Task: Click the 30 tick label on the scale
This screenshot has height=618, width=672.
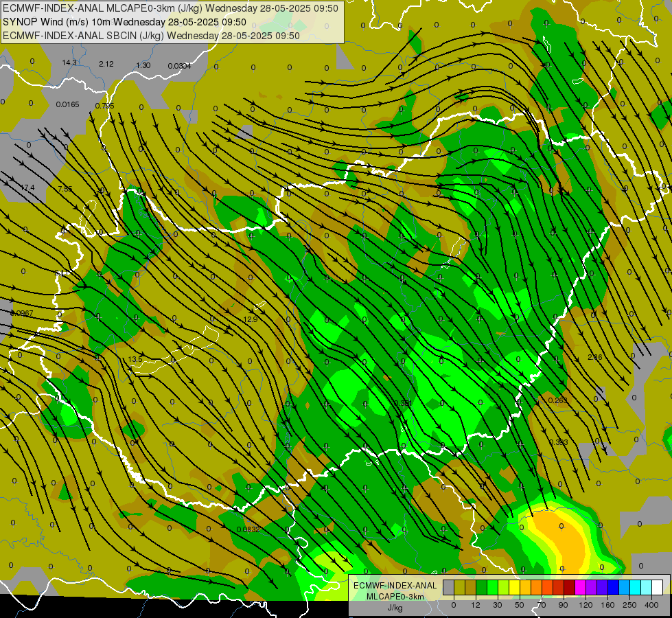Action: pyautogui.click(x=498, y=605)
